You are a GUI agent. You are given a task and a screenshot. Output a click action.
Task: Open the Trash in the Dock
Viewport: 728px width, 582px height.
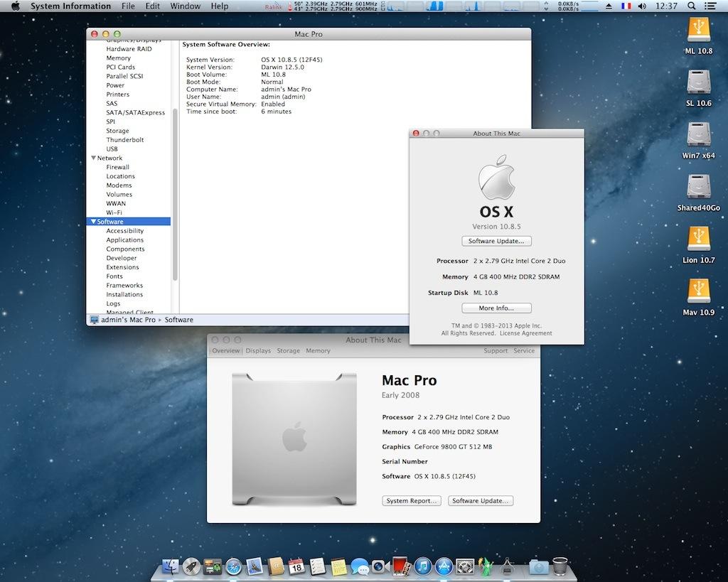(560, 566)
